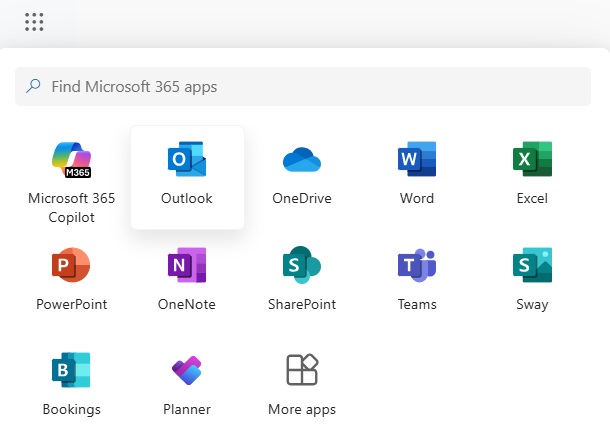Launch PowerPoint app icon
Viewport: 610px width, 426px height.
point(72,265)
